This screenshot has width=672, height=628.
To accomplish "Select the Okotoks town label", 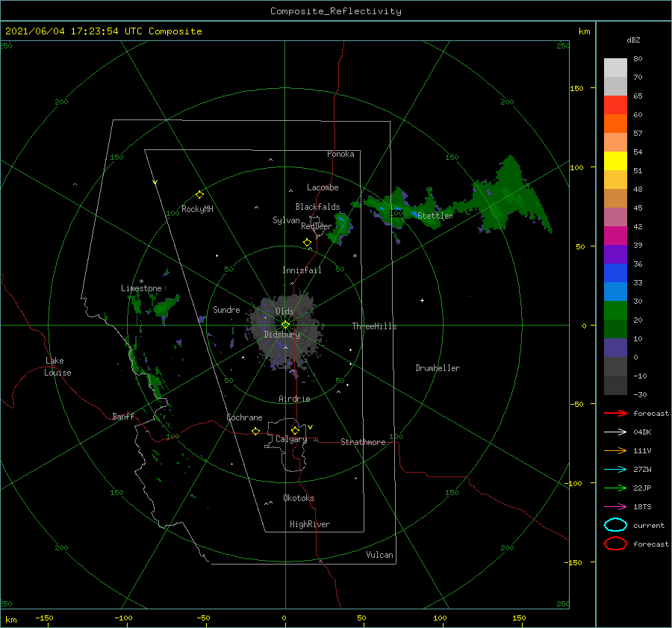I will 299,498.
